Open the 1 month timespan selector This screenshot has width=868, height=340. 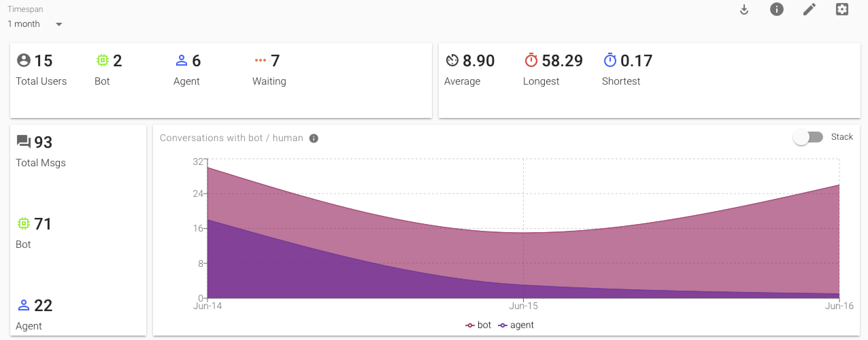[35, 24]
